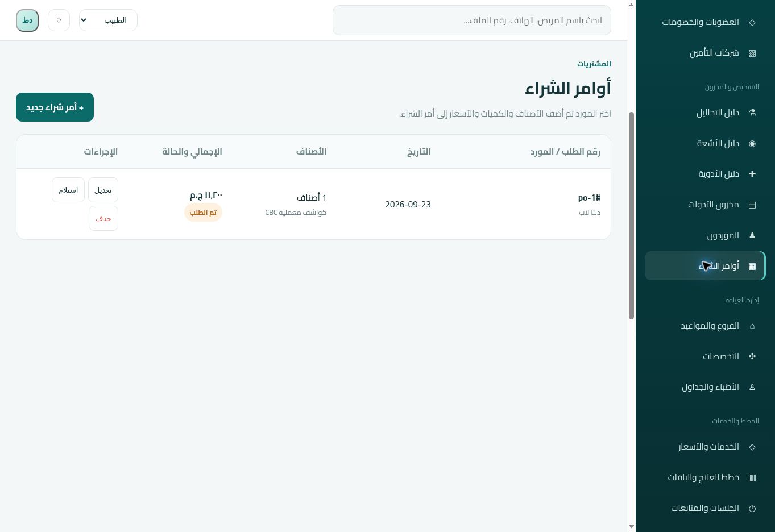Delete order po-1 with حذف
The height and width of the screenshot is (532, 775).
pyautogui.click(x=103, y=218)
